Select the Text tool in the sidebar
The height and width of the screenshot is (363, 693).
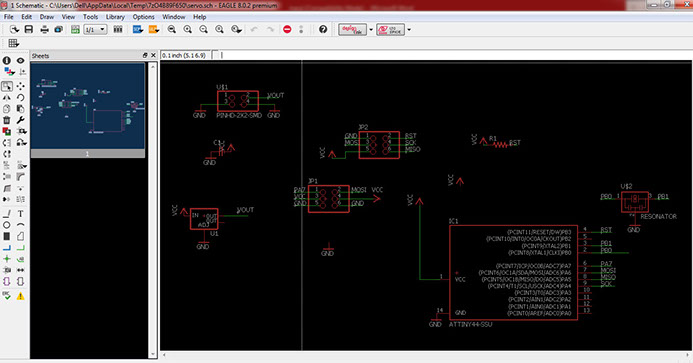click(20, 214)
